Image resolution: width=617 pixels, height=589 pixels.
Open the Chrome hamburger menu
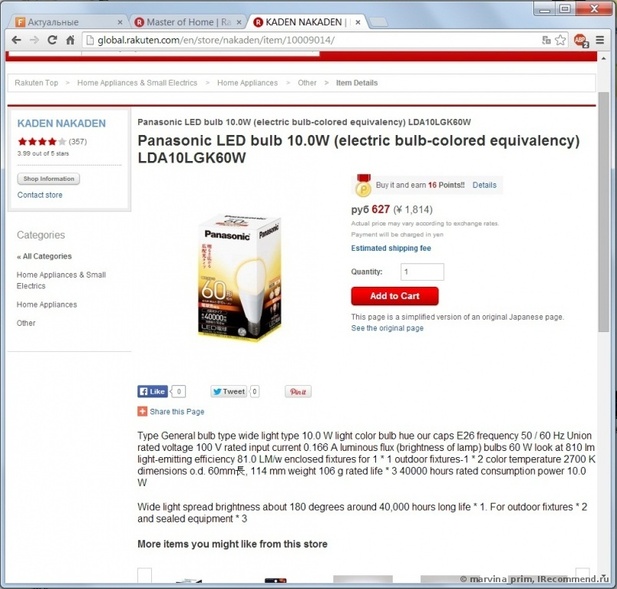pos(600,40)
